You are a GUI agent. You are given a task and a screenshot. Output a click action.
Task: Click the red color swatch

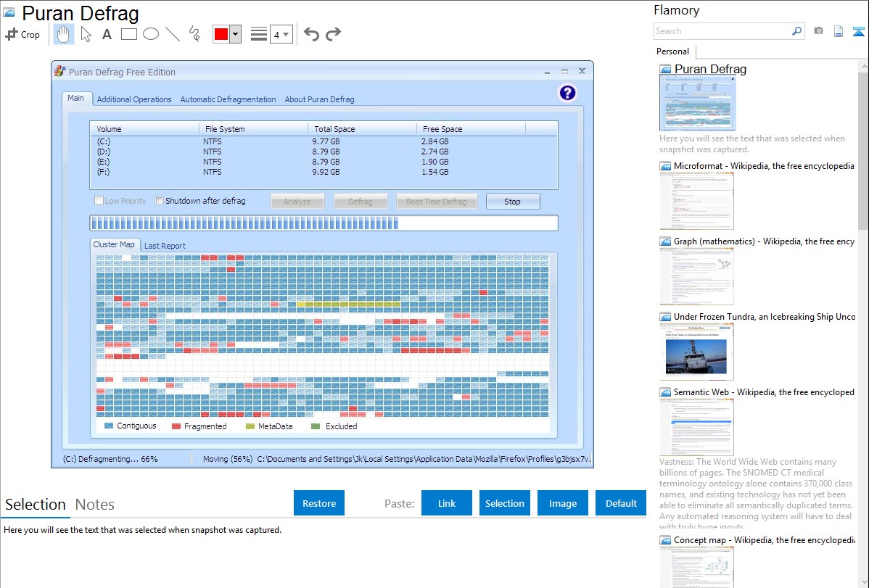coord(221,34)
